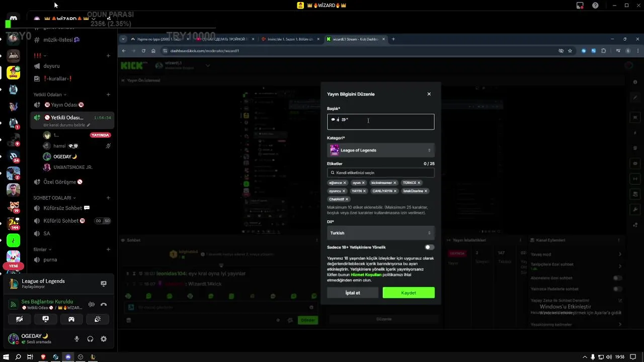Screen dimensions: 644x362
Task: Start an activity with the controller icon
Action: point(71,319)
